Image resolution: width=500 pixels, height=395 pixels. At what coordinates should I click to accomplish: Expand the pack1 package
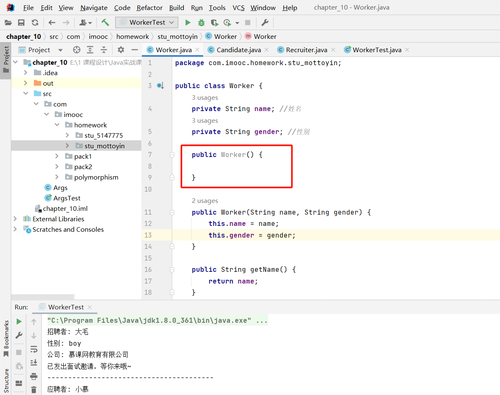pyautogui.click(x=57, y=156)
